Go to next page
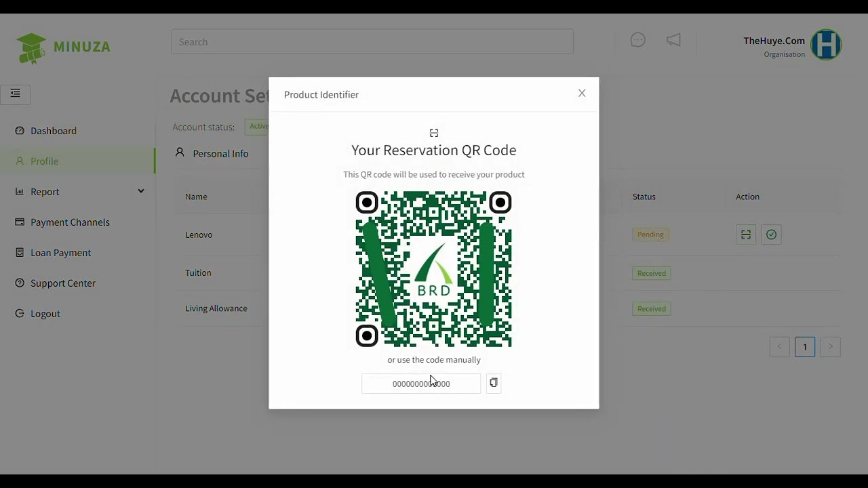The height and width of the screenshot is (488, 868). coord(830,347)
